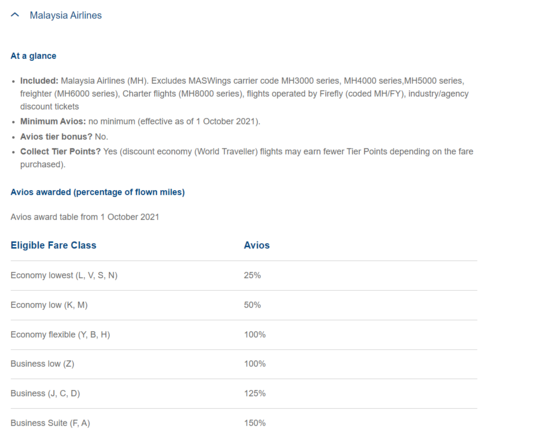Click the Minimum Avios label

[53, 121]
